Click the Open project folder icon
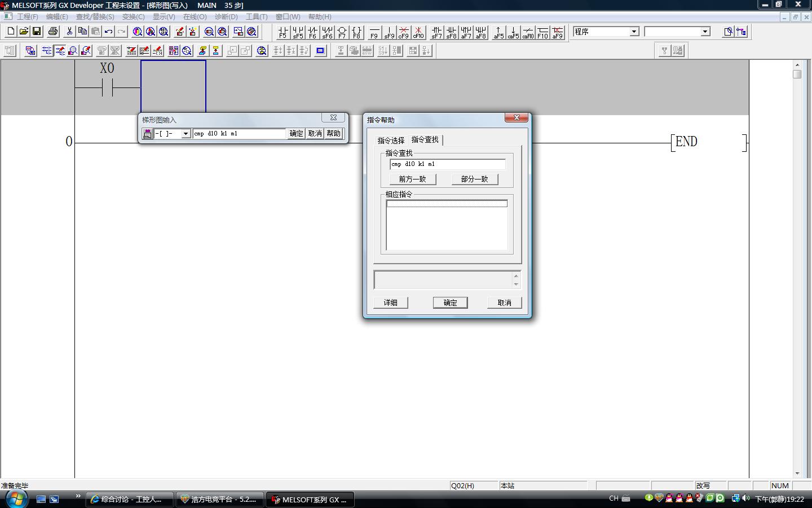 pyautogui.click(x=24, y=32)
